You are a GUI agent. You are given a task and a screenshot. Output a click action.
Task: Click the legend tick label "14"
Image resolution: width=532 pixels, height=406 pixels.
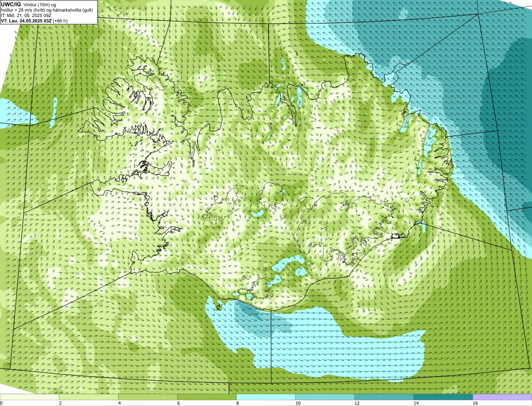point(416,403)
